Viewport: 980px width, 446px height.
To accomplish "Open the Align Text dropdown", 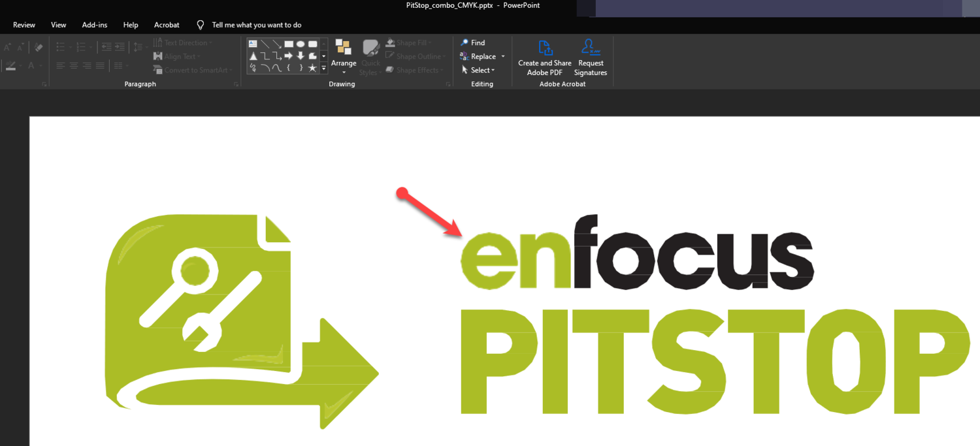I will click(177, 57).
